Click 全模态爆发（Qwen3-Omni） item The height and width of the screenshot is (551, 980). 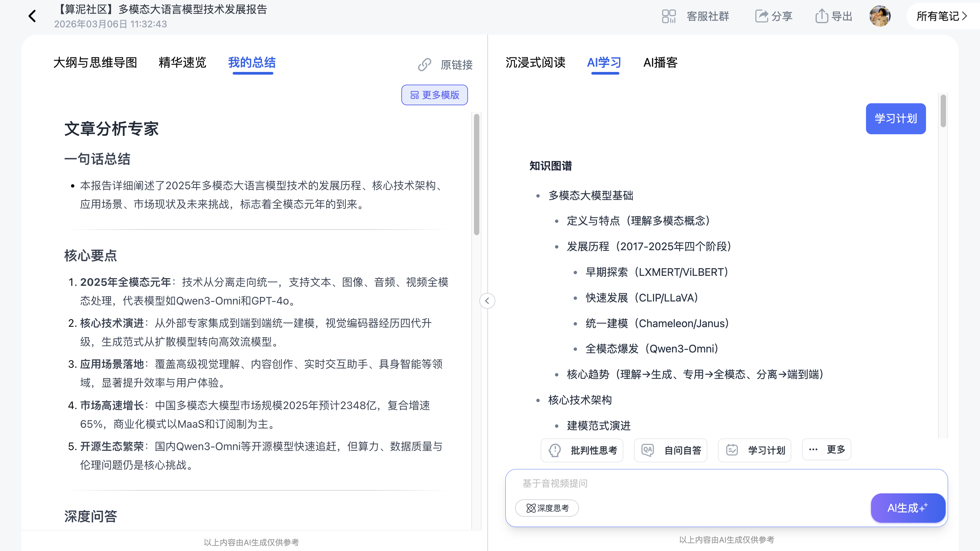(652, 349)
